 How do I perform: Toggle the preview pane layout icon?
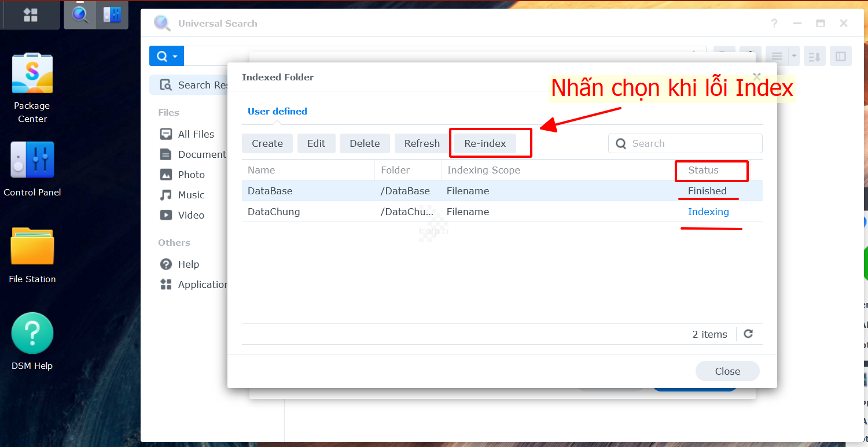(840, 56)
